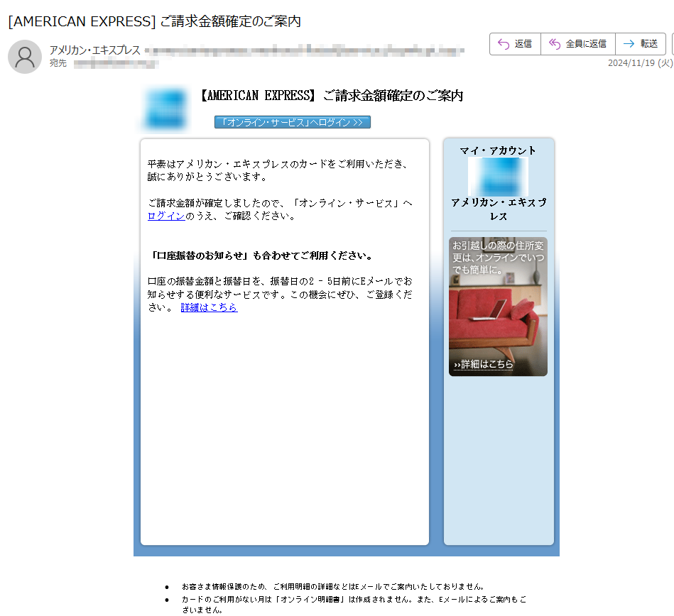The image size is (674, 616).
Task: Click the bold「口座振替のお知らせ」line
Action: tap(260, 256)
